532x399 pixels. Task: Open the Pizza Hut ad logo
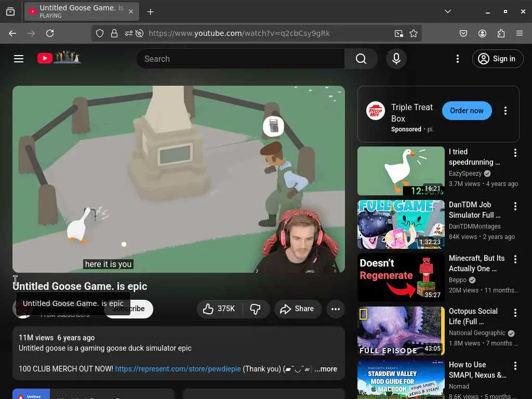click(375, 111)
